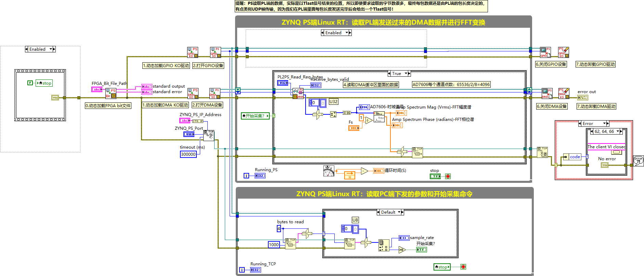The height and width of the screenshot is (276, 644).
Task: Click the TCP Write node in True case
Action: click(417, 152)
